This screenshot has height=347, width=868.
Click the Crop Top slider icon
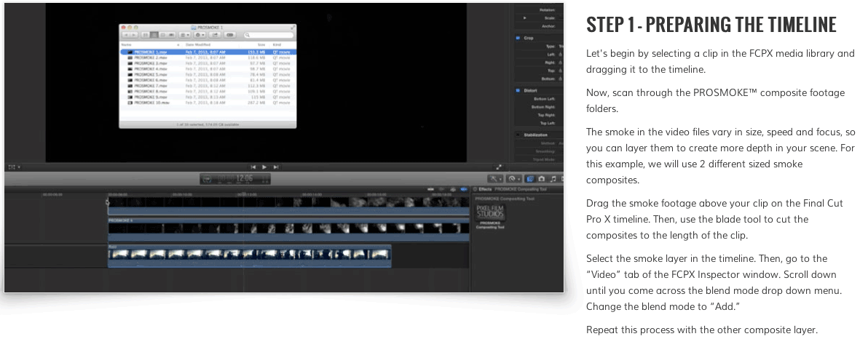[560, 71]
